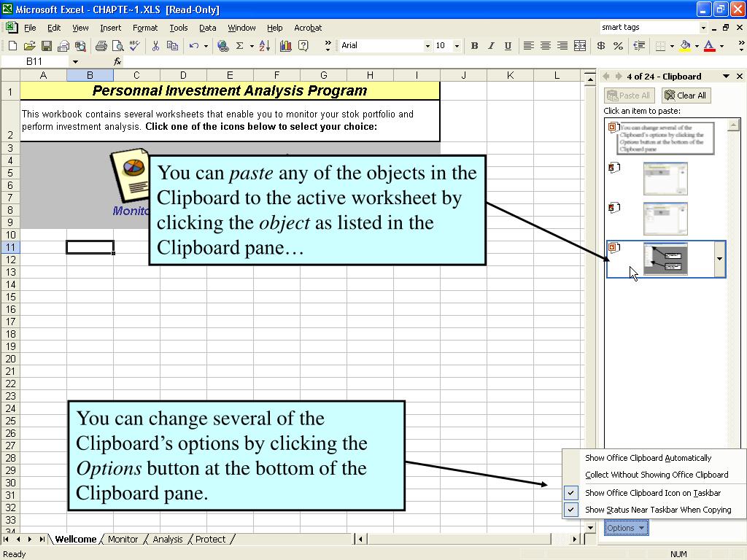Enable Collect Without Showing Office Clipboard
The width and height of the screenshot is (747, 560).
[657, 475]
